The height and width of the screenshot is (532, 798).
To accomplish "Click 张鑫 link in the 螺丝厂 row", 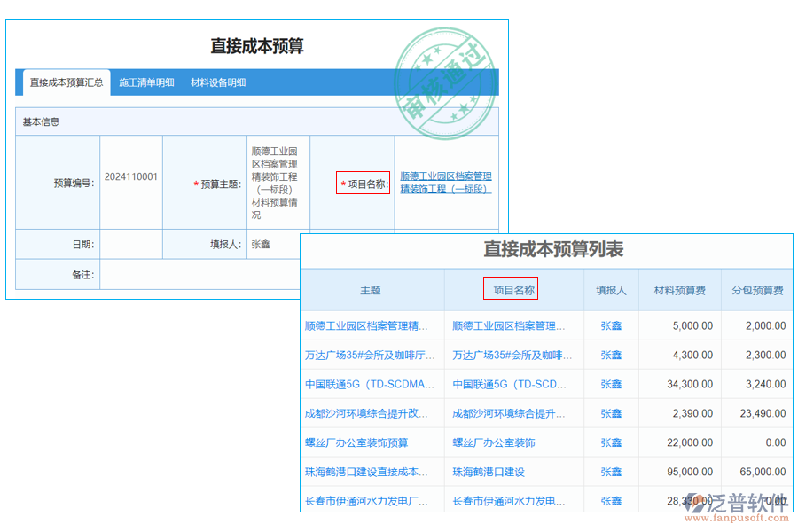I will click(611, 442).
